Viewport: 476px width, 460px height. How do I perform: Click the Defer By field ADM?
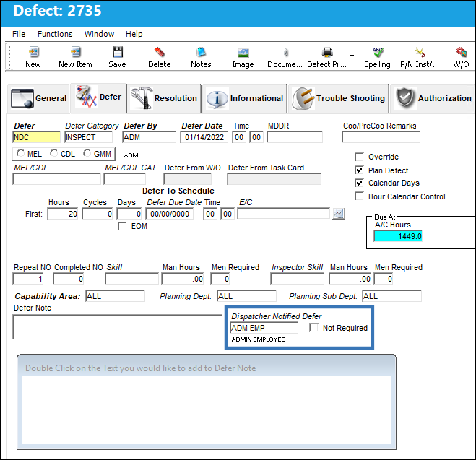tap(149, 137)
